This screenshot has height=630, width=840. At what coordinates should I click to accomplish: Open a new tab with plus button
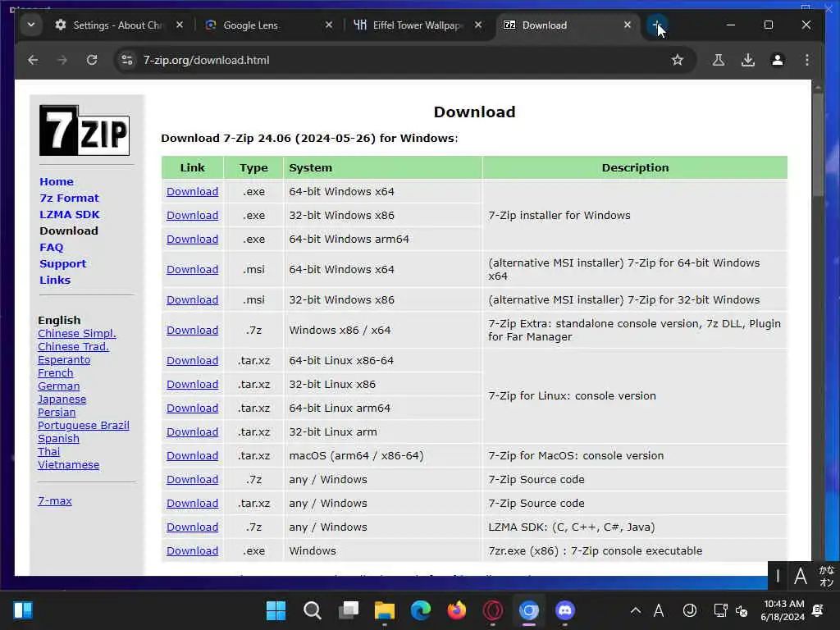[x=656, y=25]
